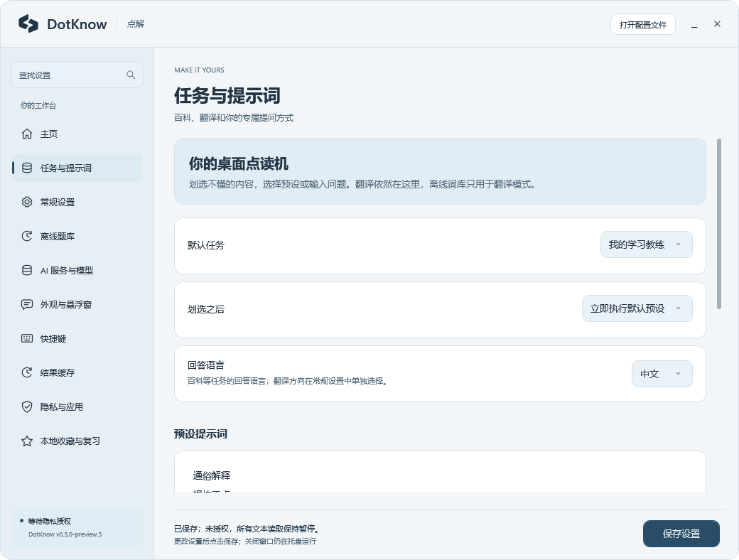The height and width of the screenshot is (560, 739).
Task: Click DotKnow v0.5.0-preview.3 version text
Action: coord(65,534)
